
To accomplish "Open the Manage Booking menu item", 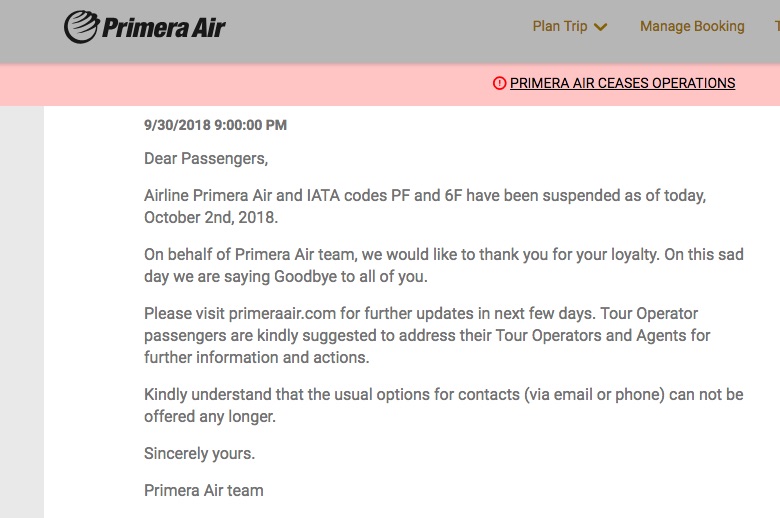I will pos(692,26).
